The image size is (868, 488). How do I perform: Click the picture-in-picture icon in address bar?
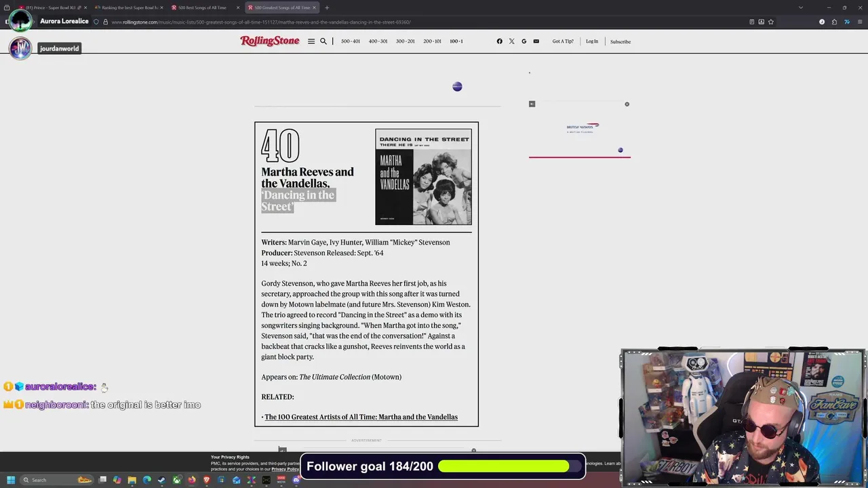762,22
